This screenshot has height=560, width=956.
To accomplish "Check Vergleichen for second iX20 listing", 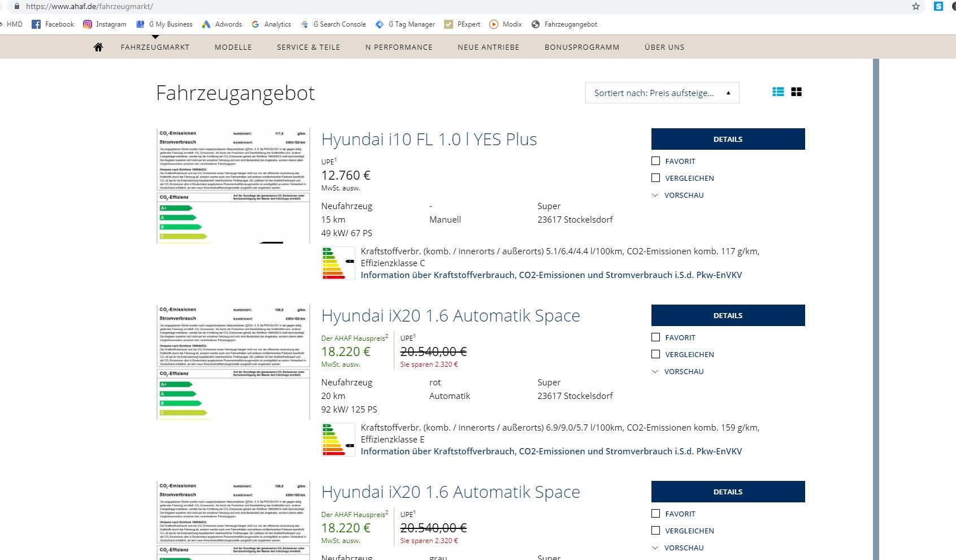I will pyautogui.click(x=655, y=531).
